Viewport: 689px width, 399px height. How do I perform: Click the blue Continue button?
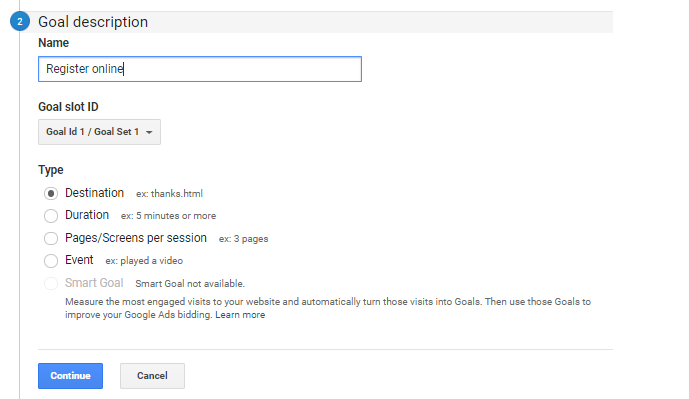70,376
